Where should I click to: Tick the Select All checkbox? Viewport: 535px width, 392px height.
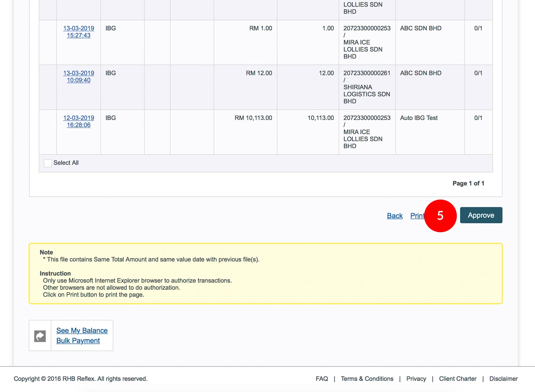point(48,163)
